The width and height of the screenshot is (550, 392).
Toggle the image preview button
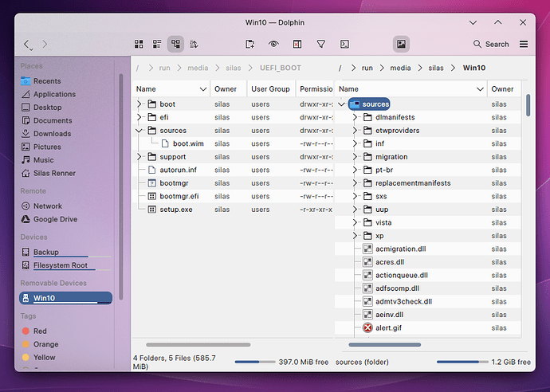click(401, 44)
